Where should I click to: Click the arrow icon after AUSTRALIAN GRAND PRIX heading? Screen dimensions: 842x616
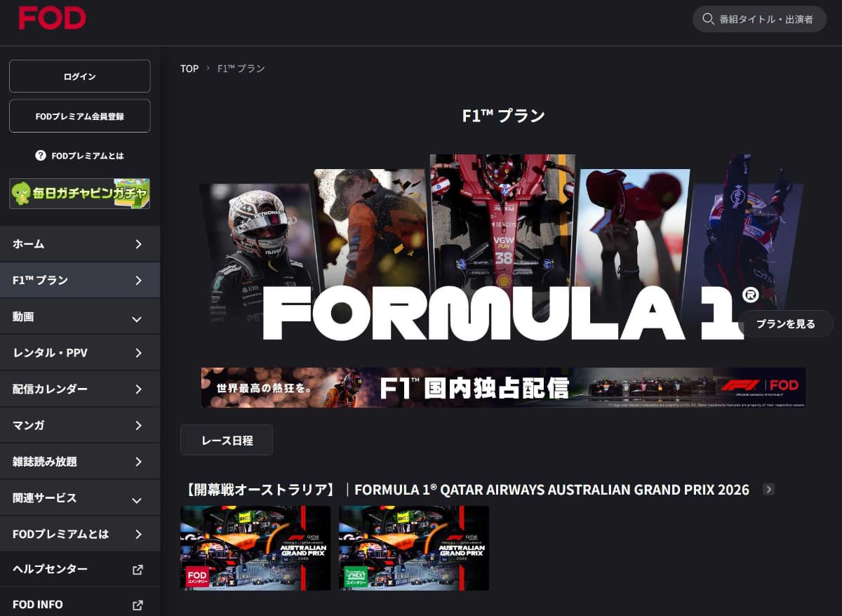point(770,490)
